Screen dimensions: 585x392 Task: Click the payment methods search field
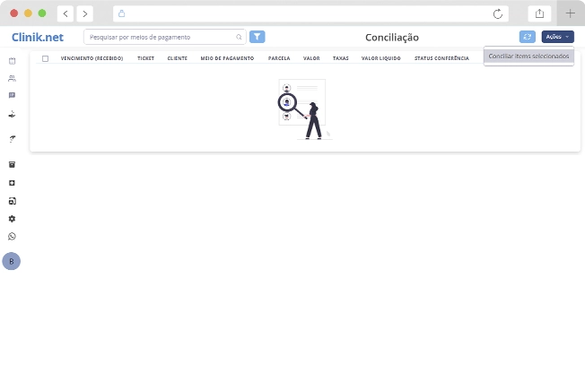pyautogui.click(x=162, y=37)
